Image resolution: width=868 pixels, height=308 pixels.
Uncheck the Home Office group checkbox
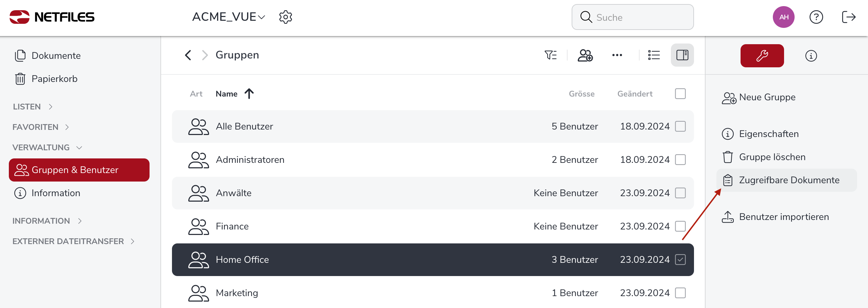coord(680,260)
